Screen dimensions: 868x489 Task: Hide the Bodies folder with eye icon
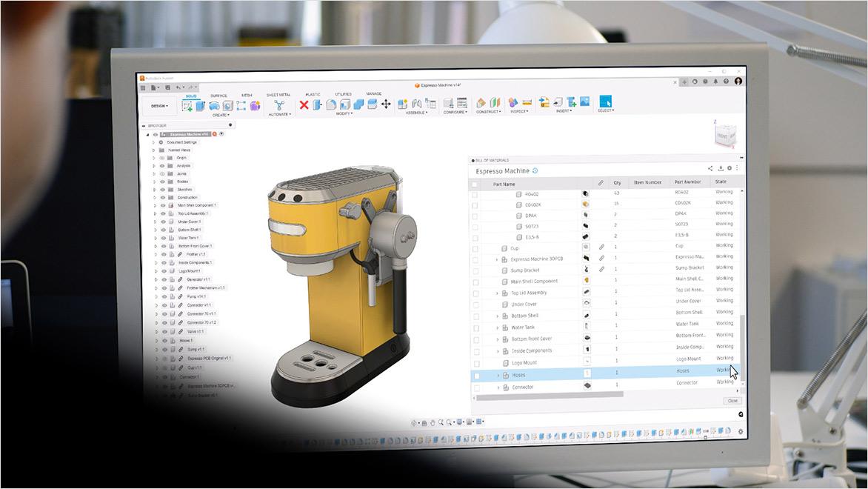pyautogui.click(x=161, y=182)
